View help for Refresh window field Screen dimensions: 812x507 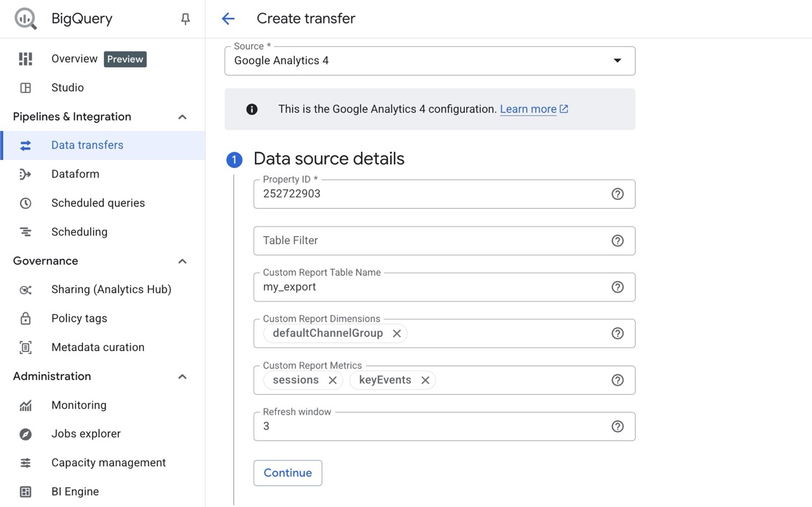click(617, 426)
